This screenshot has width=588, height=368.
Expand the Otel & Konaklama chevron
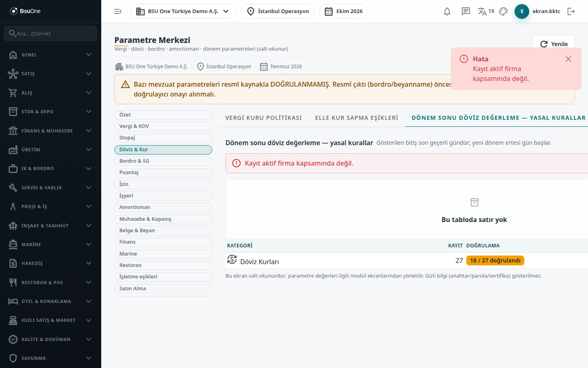89,301
